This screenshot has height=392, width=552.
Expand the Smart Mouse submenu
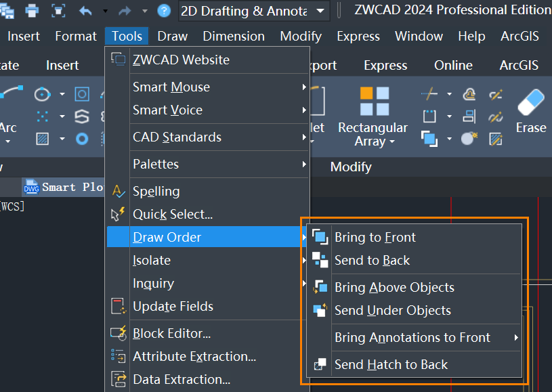click(x=208, y=87)
